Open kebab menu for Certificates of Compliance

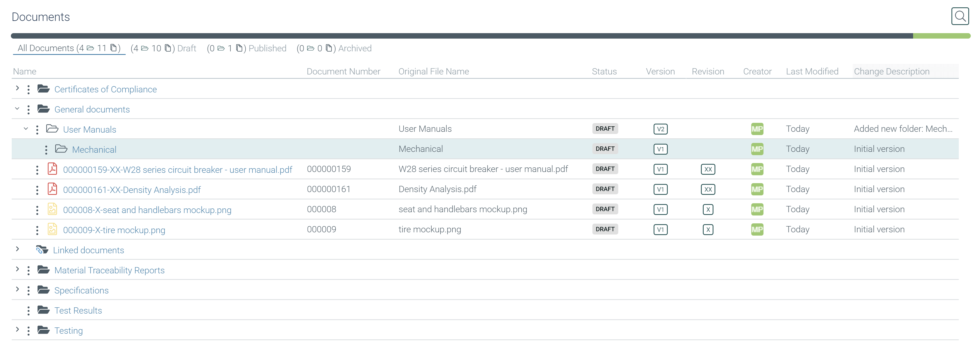pyautogui.click(x=29, y=90)
